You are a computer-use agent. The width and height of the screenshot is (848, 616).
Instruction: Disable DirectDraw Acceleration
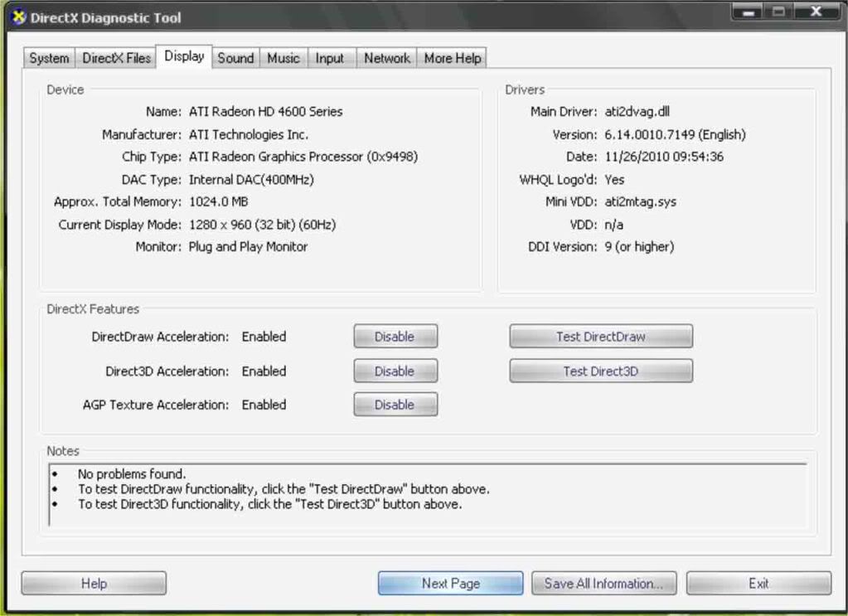click(x=395, y=337)
